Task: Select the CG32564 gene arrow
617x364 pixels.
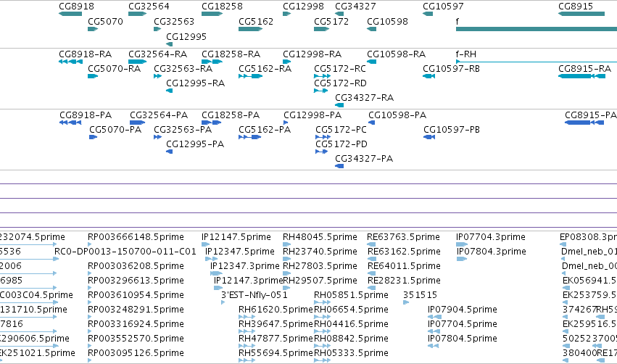Action: [x=137, y=14]
